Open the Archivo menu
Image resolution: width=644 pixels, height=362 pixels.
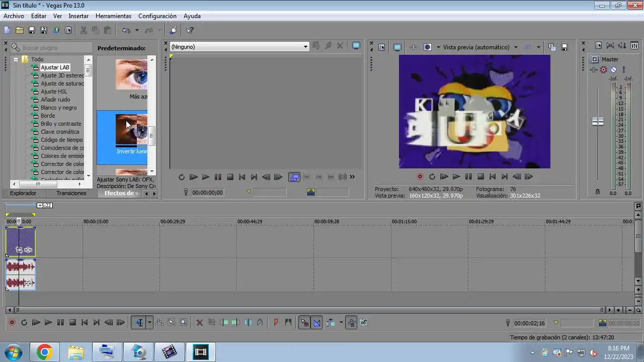[x=14, y=16]
